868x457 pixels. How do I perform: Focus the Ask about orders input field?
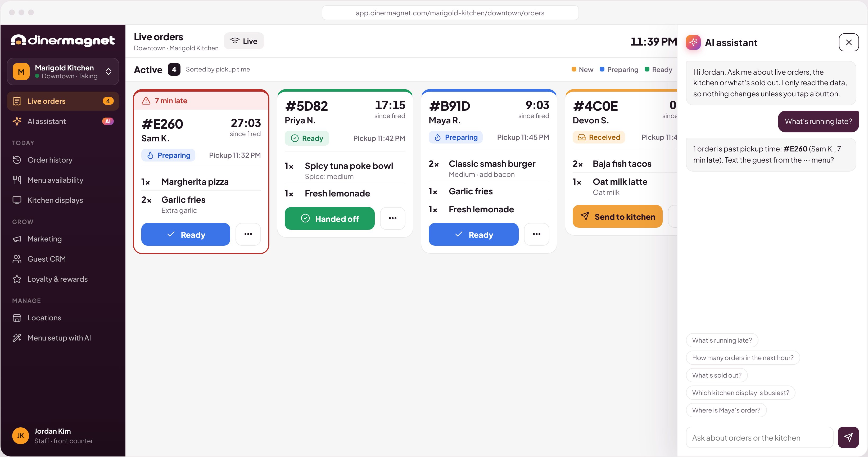click(759, 437)
